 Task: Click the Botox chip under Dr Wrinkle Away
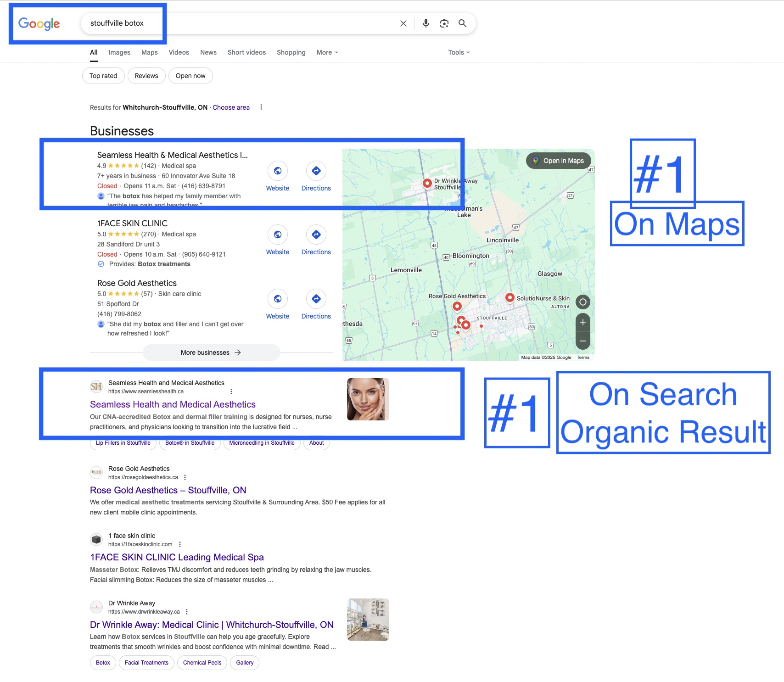point(103,663)
